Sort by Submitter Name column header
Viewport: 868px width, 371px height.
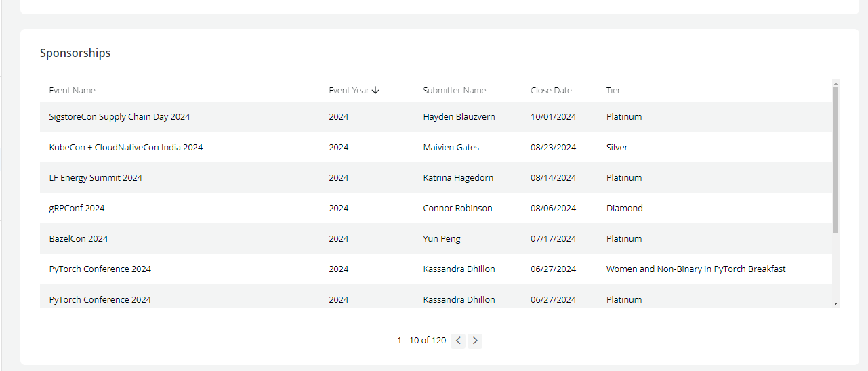(x=454, y=90)
